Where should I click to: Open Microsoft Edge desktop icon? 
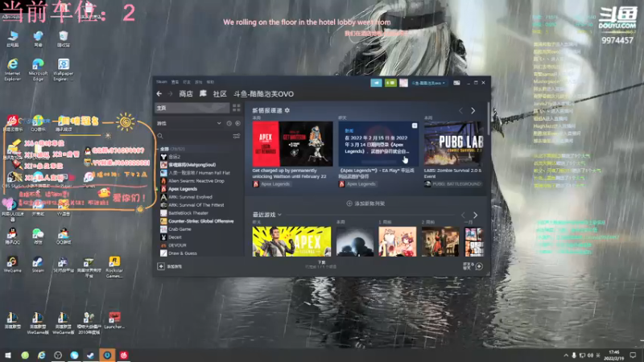(38, 69)
